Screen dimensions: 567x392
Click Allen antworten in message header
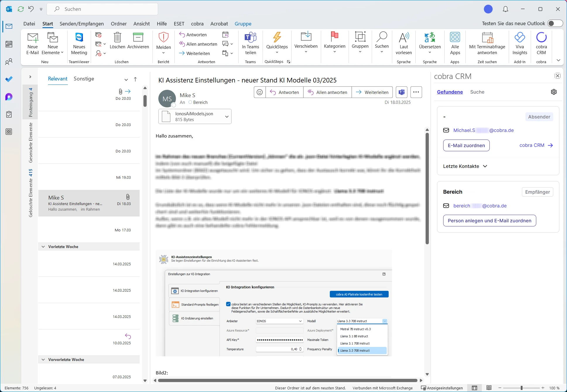(327, 92)
